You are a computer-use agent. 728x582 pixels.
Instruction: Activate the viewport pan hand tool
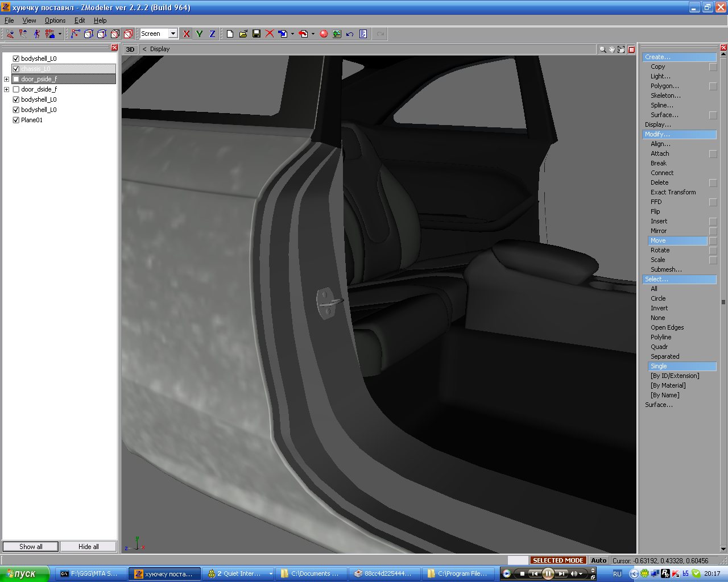click(x=612, y=49)
